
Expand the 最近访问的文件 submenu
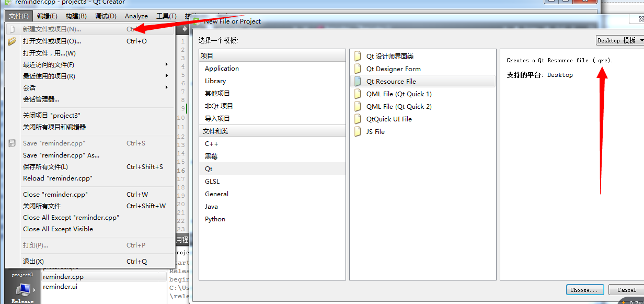(x=167, y=64)
